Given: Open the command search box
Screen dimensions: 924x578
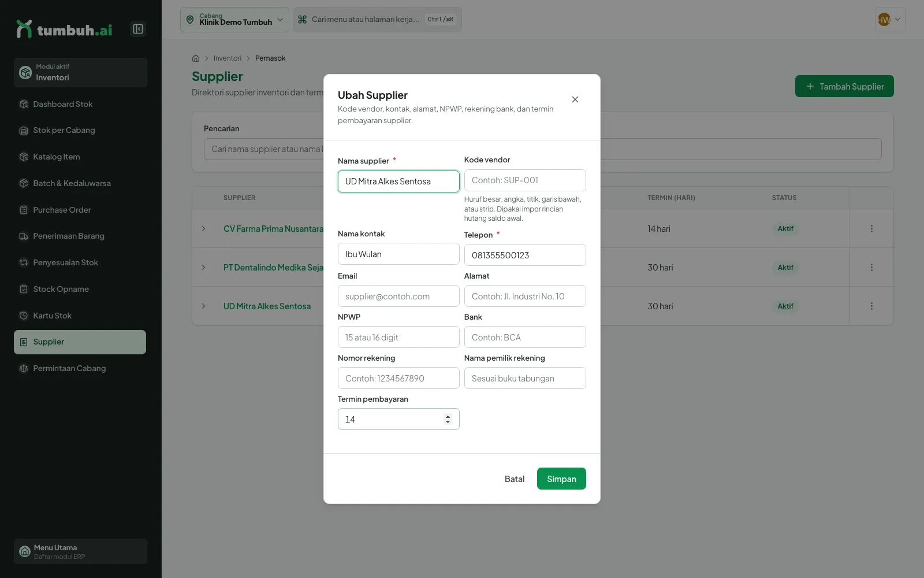Looking at the screenshot, I should [377, 20].
